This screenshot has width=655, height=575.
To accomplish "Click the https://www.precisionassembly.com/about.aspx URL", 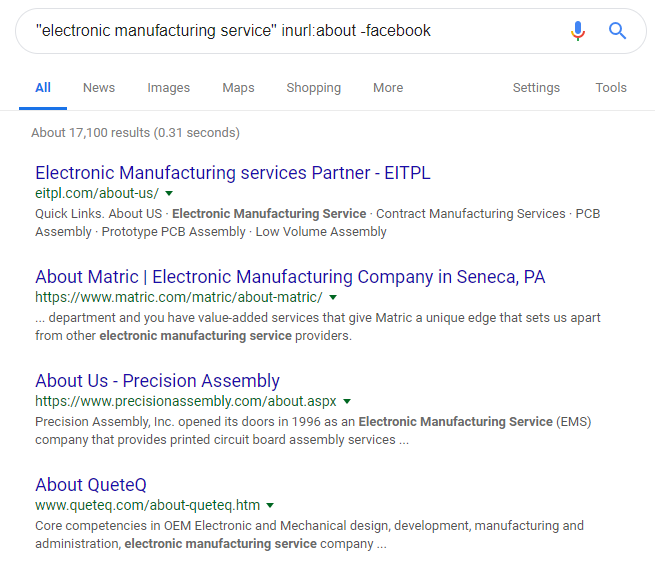I will [x=186, y=401].
